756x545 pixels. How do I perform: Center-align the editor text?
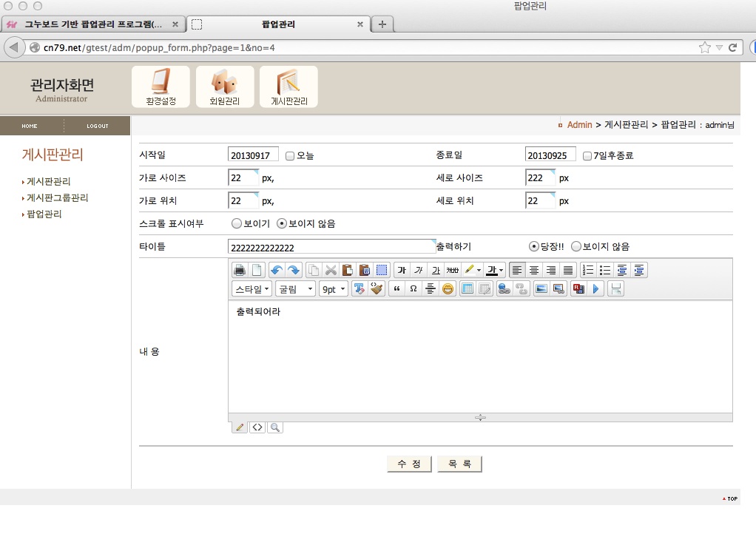point(534,270)
